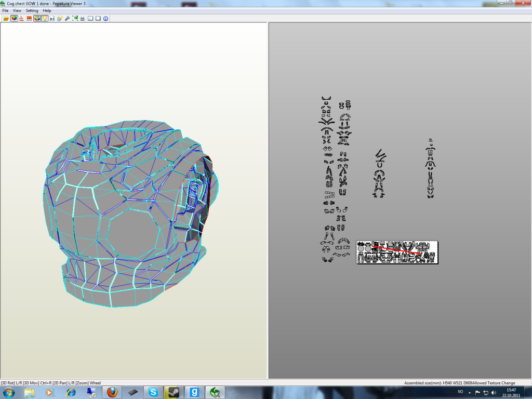The width and height of the screenshot is (532, 399).
Task: Click the green cube fit-to-view icon
Action: (x=75, y=19)
